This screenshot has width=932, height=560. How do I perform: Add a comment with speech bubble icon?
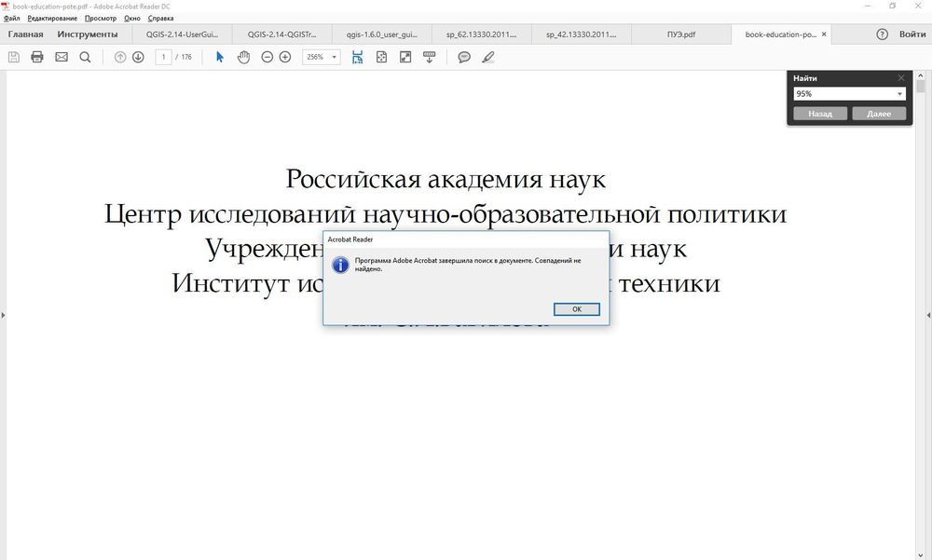464,57
